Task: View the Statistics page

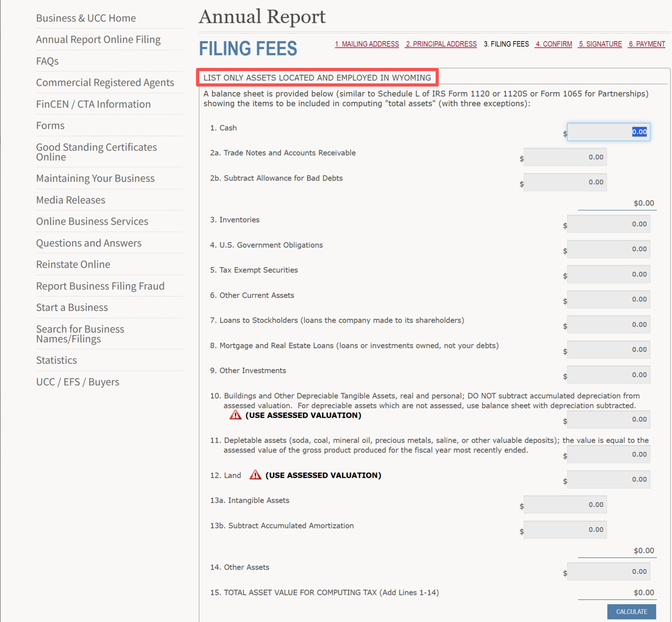Action: [57, 360]
